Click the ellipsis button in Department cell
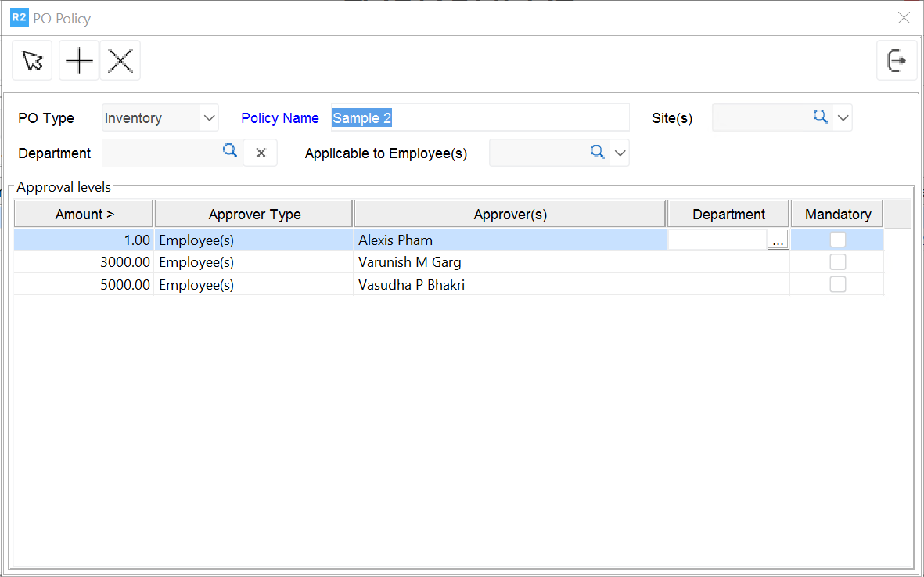 coord(777,242)
